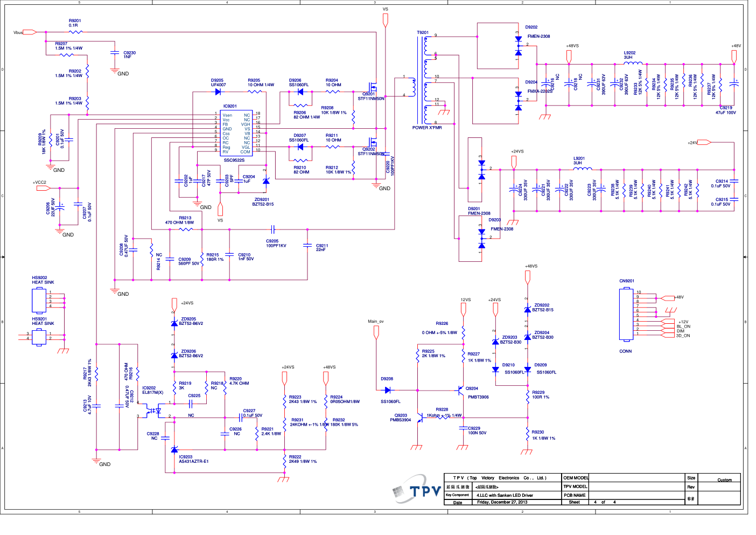
Task: Select the D9205 UF4007 diode symbol
Action: [218, 92]
